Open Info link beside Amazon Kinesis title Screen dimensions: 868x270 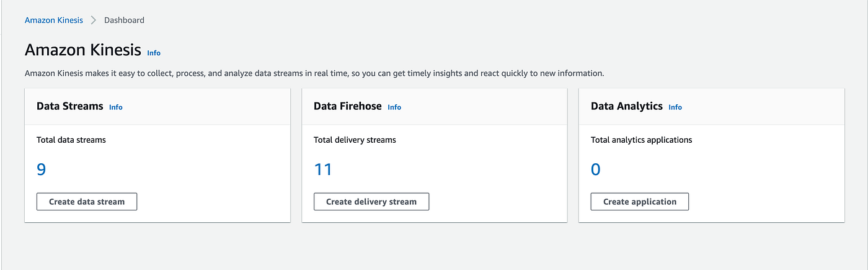tap(154, 53)
